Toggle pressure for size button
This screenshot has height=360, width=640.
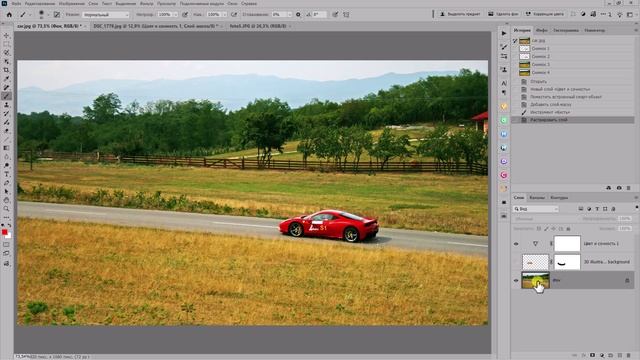tap(335, 14)
